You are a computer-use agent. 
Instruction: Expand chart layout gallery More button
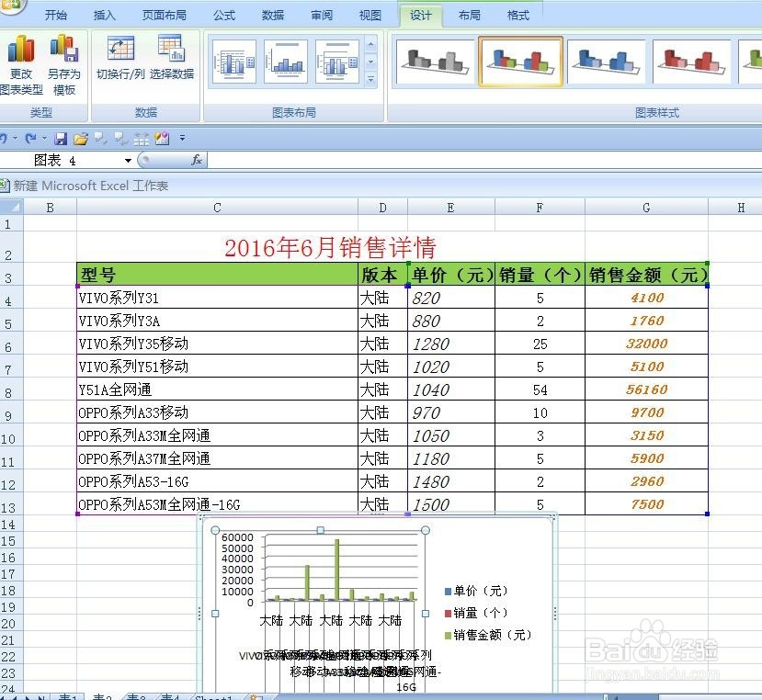coord(370,79)
